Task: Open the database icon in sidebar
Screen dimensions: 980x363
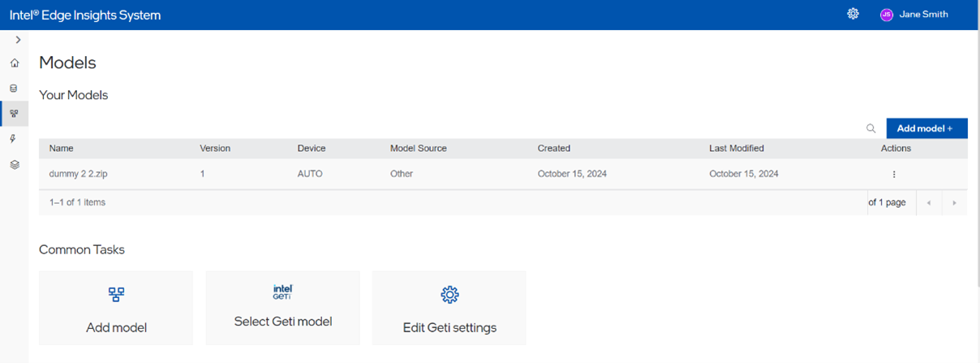Action: point(14,88)
